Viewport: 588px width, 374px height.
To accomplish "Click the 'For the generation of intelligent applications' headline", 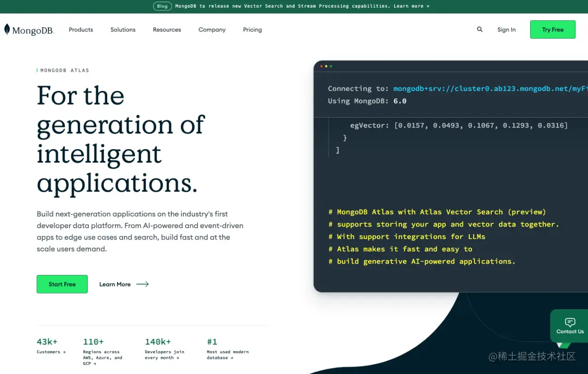I will (121, 139).
